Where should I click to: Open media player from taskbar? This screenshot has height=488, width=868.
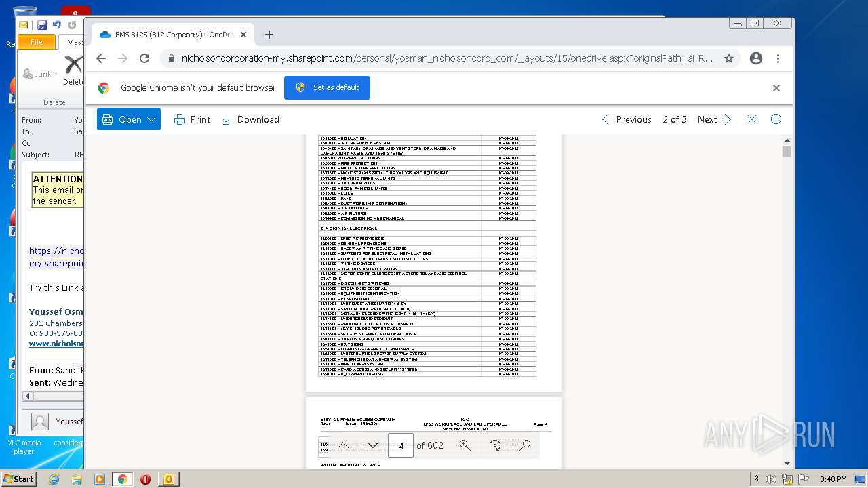pyautogui.click(x=100, y=479)
